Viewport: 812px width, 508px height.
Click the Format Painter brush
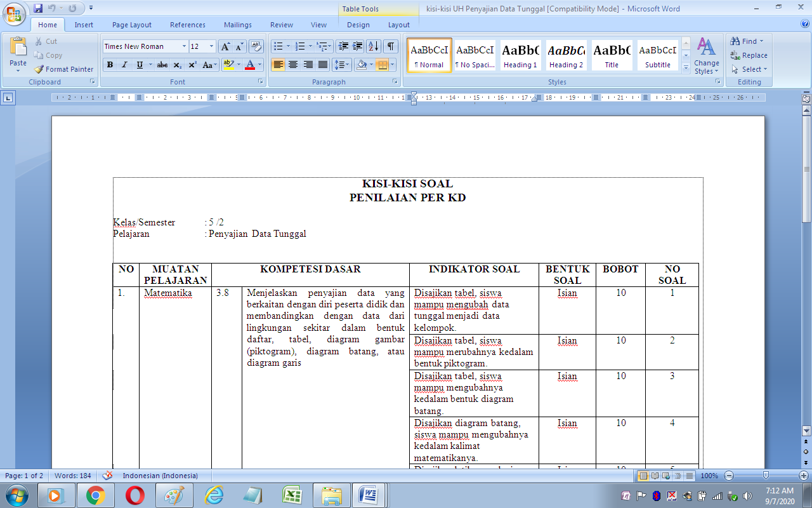point(63,69)
